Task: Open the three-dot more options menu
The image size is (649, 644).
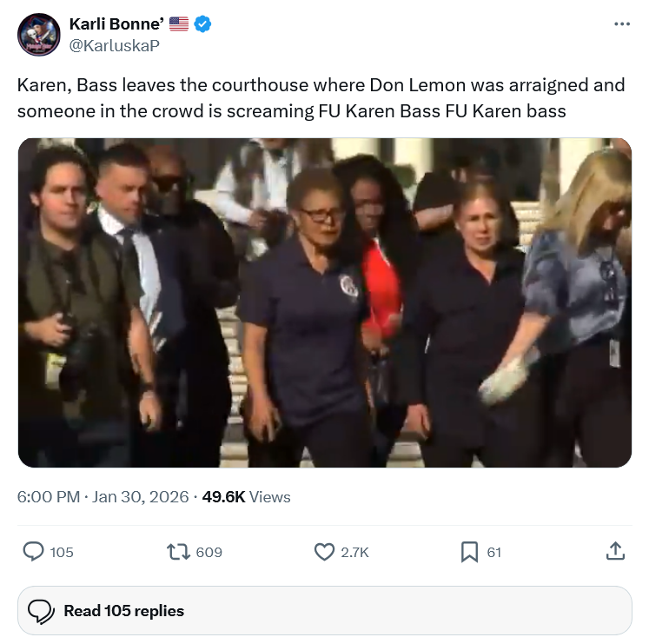Action: (622, 24)
